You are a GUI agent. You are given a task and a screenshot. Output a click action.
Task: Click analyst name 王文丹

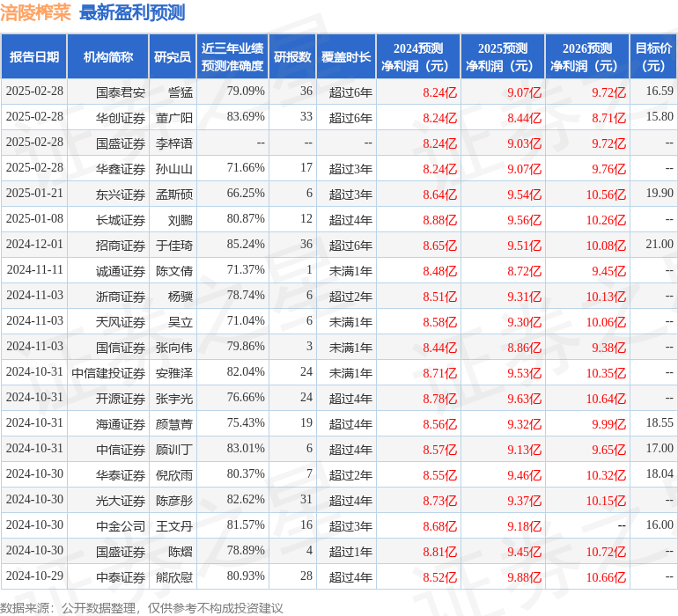click(174, 526)
